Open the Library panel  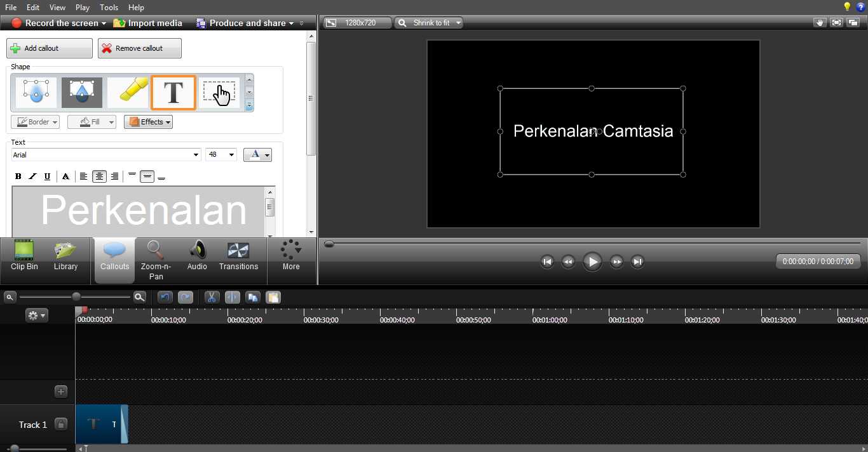[65, 256]
